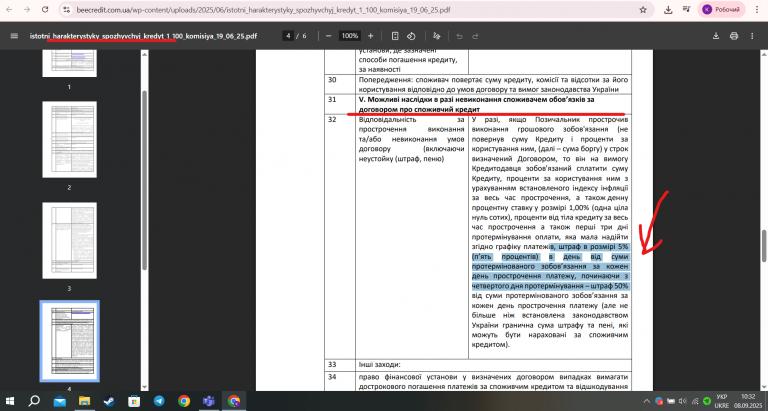Open File Explorer from taskbar
This screenshot has height=411, width=768.
coord(84,401)
